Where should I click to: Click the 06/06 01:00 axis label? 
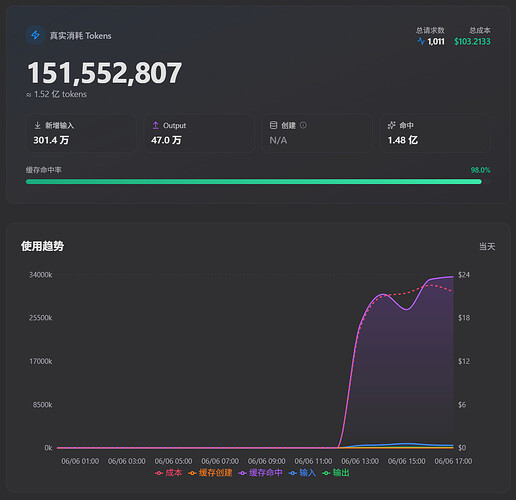coord(80,461)
